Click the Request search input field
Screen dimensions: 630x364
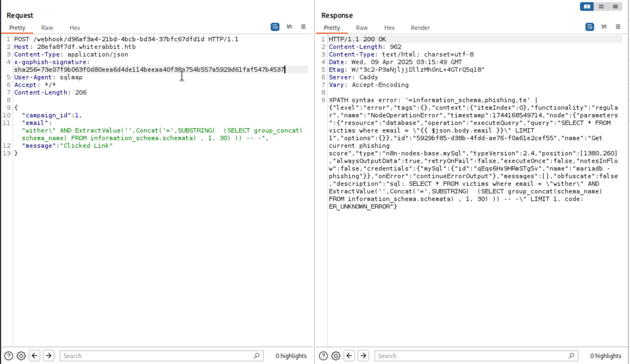158,356
